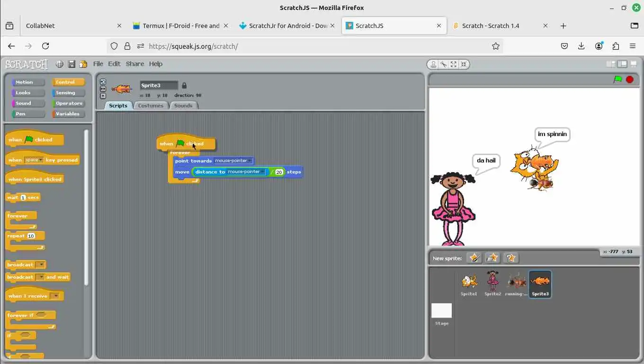
Task: Open Firefox downloads panel
Action: tap(581, 46)
